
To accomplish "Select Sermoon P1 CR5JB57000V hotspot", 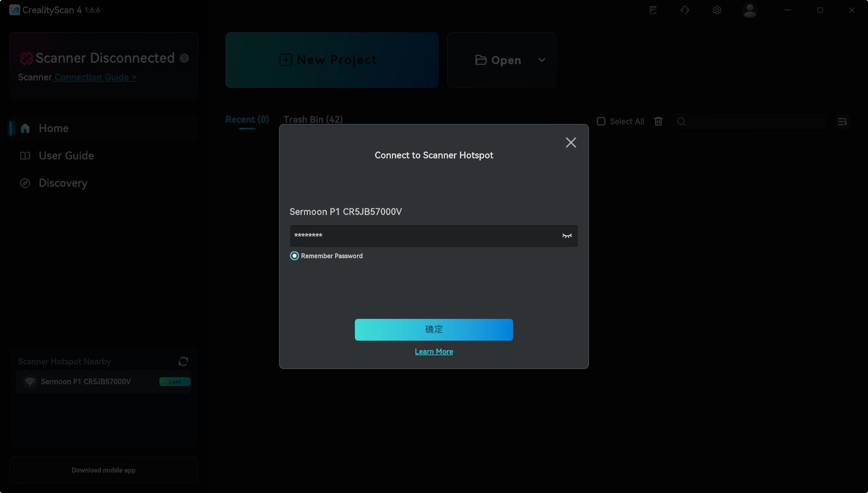I will [x=86, y=382].
